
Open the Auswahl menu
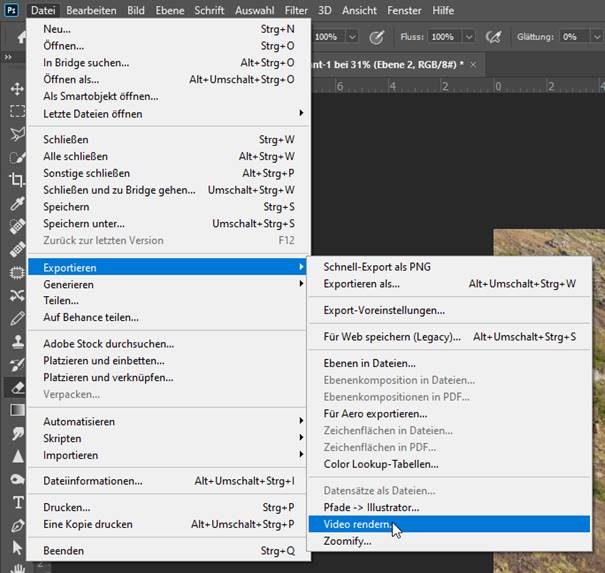tap(255, 10)
